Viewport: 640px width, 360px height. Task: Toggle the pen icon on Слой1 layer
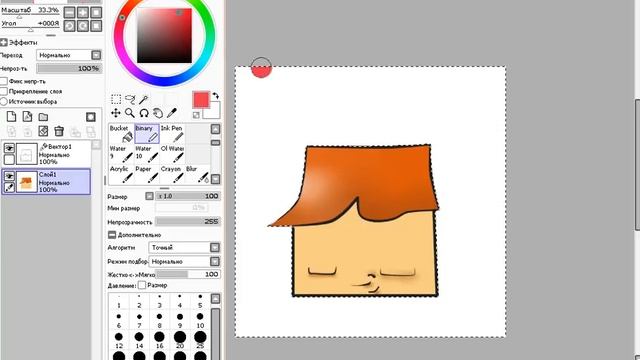[9, 187]
